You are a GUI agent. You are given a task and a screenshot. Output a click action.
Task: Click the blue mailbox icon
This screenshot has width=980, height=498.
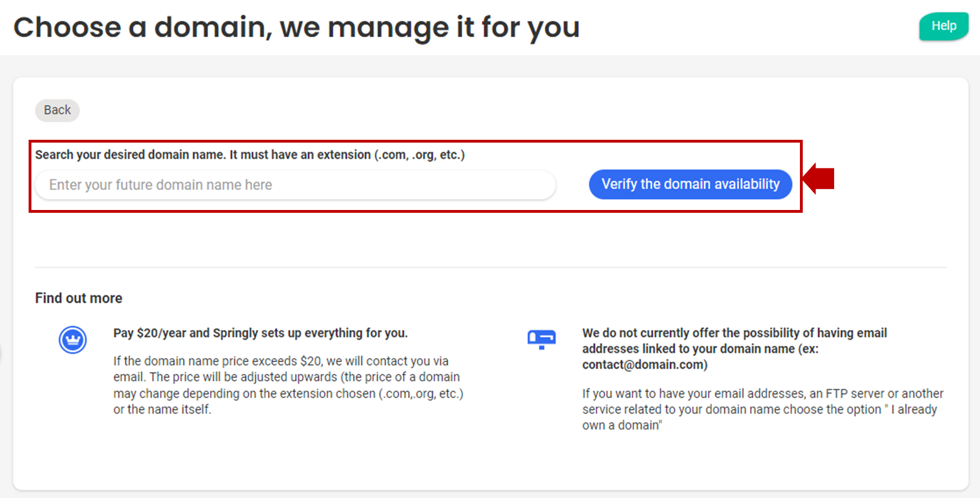point(541,339)
